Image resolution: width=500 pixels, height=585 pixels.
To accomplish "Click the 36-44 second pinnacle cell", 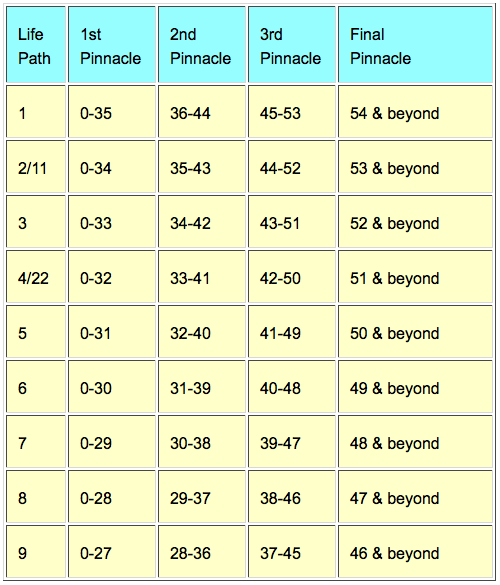I will (x=202, y=112).
